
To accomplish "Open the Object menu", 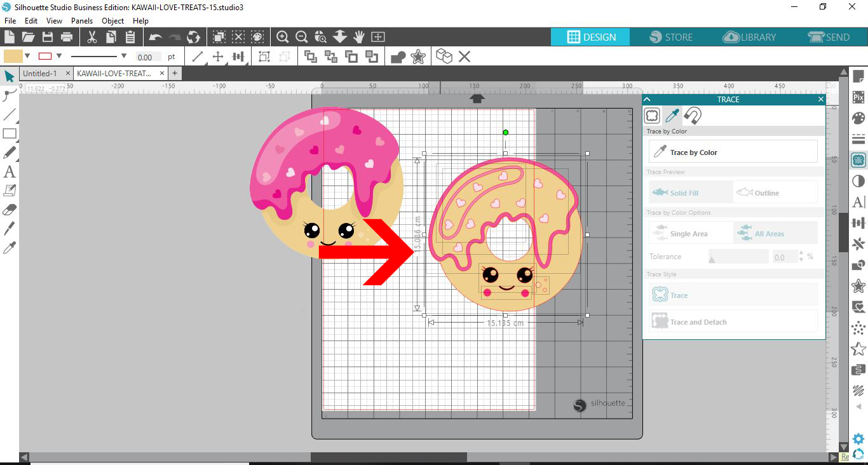I will 112,21.
